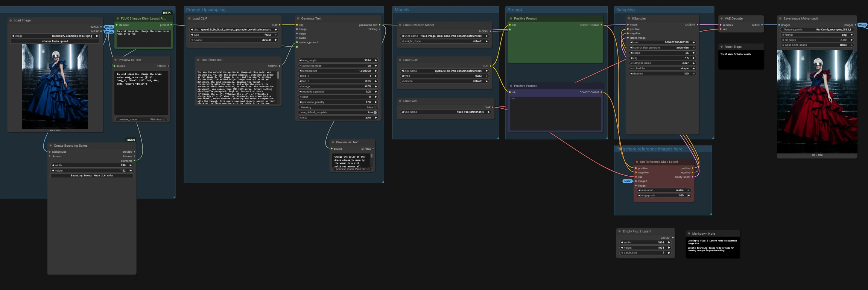Collapse the Set Reference Multi Latent node dot

[637, 162]
